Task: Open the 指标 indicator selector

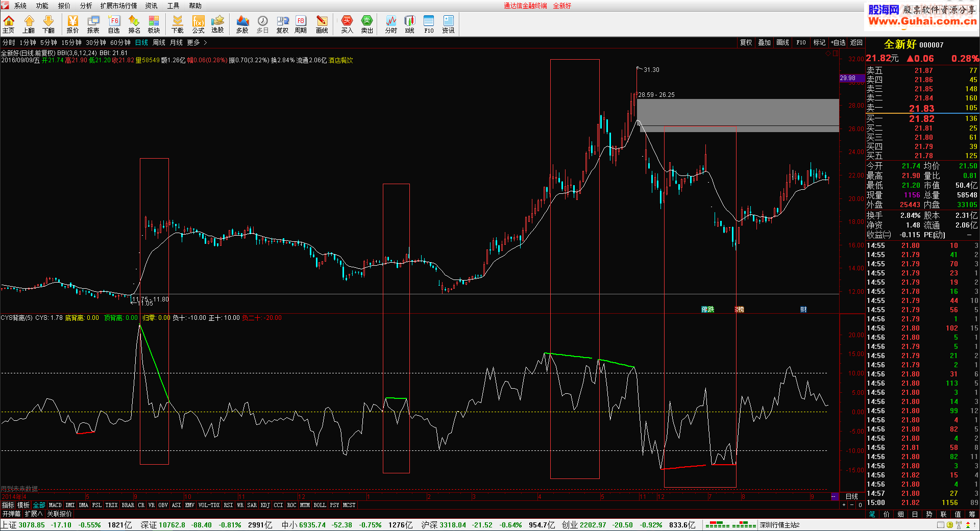Action: (8, 505)
